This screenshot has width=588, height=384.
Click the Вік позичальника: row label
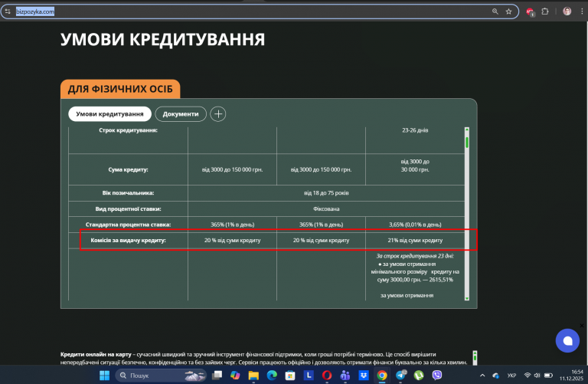tap(128, 193)
